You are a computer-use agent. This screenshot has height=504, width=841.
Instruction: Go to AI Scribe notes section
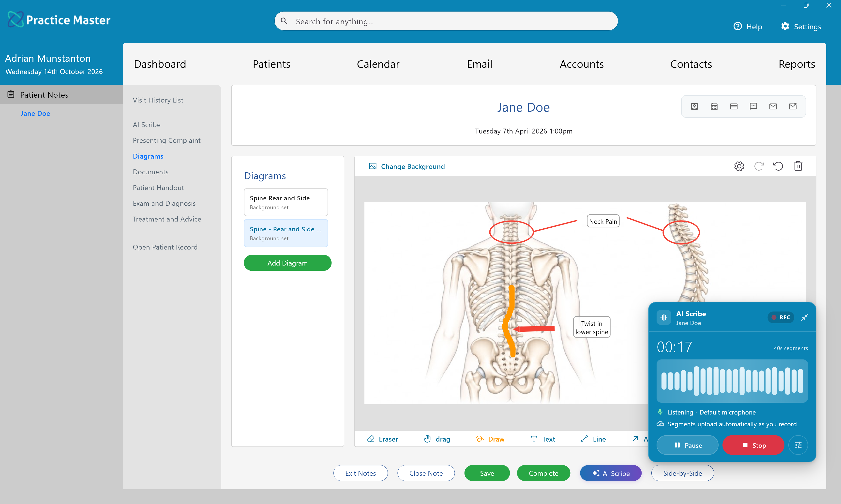(147, 125)
